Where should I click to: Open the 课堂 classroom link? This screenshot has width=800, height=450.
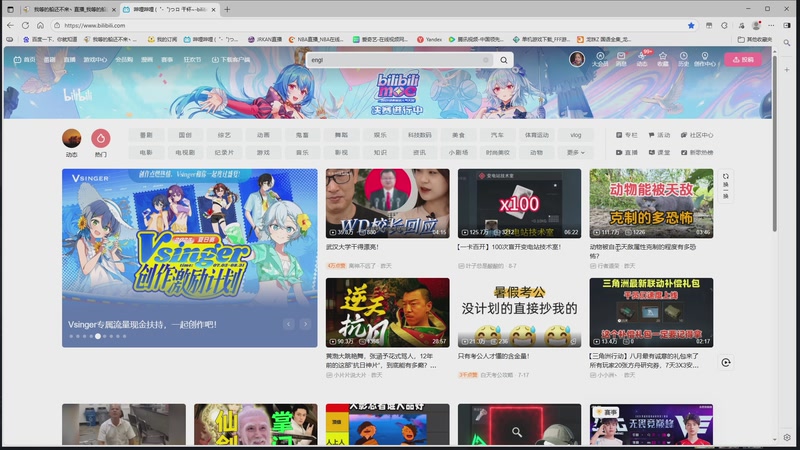click(x=659, y=153)
